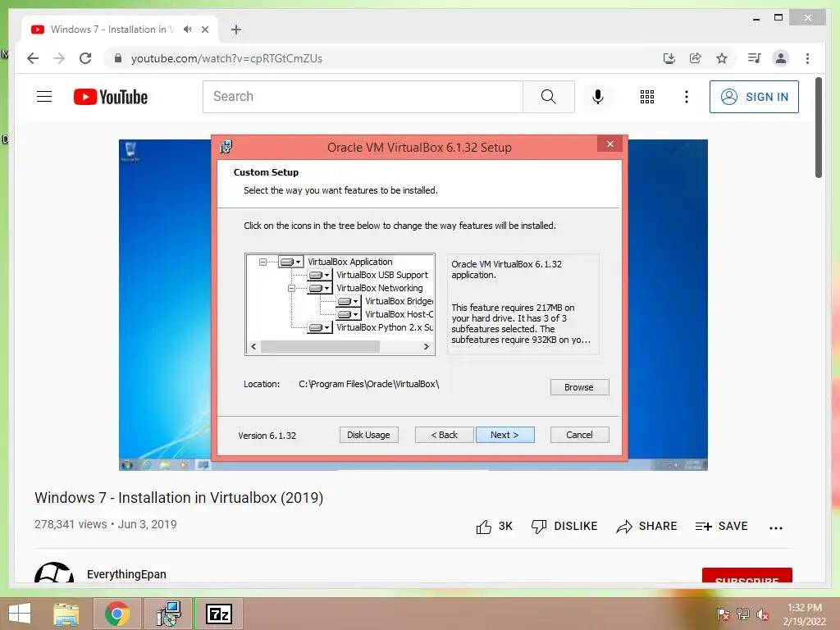Image resolution: width=840 pixels, height=630 pixels.
Task: Open the VirtualBox USB Support install option dropdown
Action: pyautogui.click(x=319, y=275)
